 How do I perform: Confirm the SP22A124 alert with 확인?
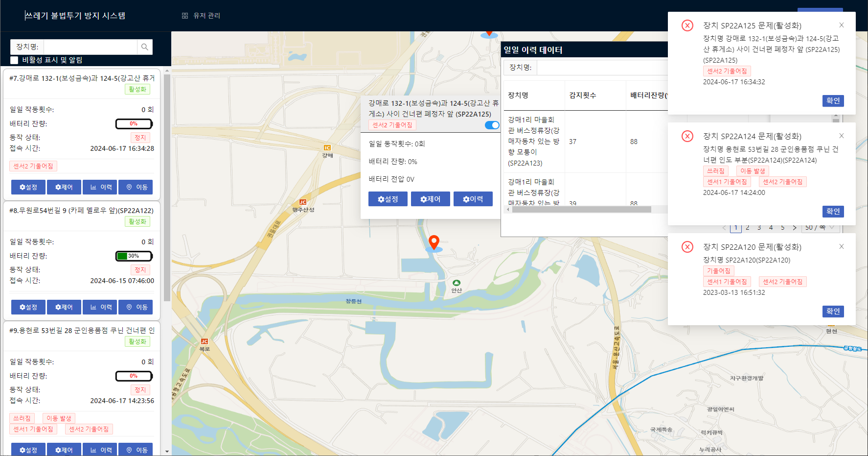tap(833, 211)
